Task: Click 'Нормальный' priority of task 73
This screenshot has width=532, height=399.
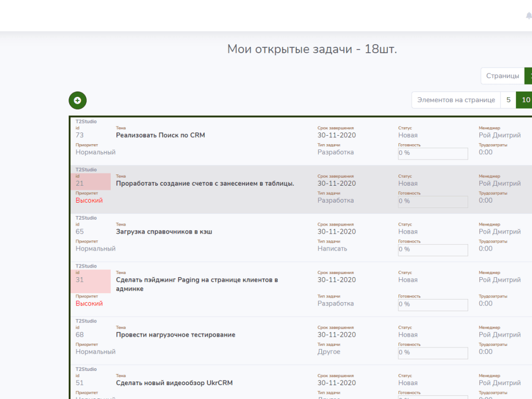Action: coord(95,152)
